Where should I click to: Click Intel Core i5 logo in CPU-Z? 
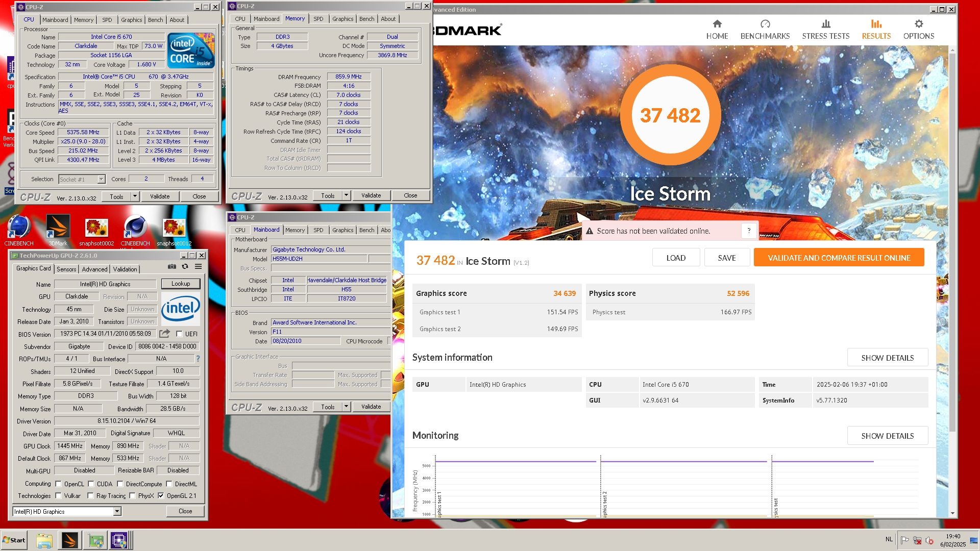pos(191,51)
